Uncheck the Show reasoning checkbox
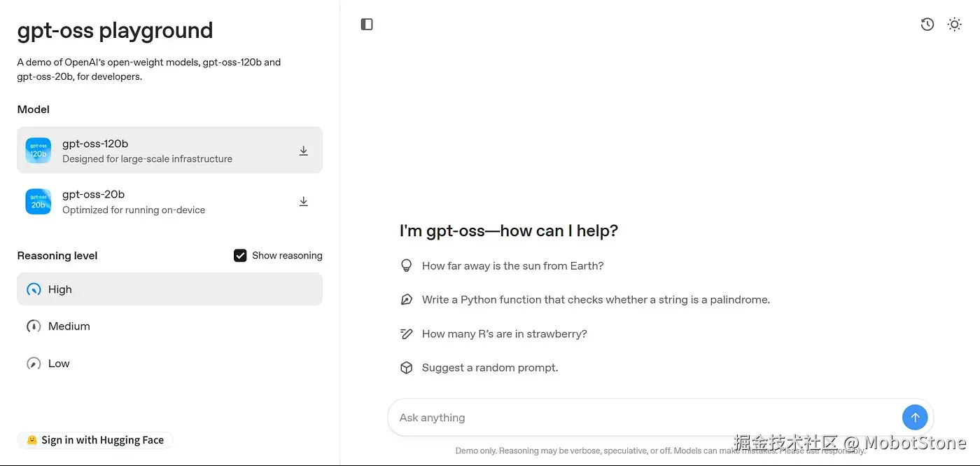This screenshot has height=466, width=980. (x=240, y=256)
